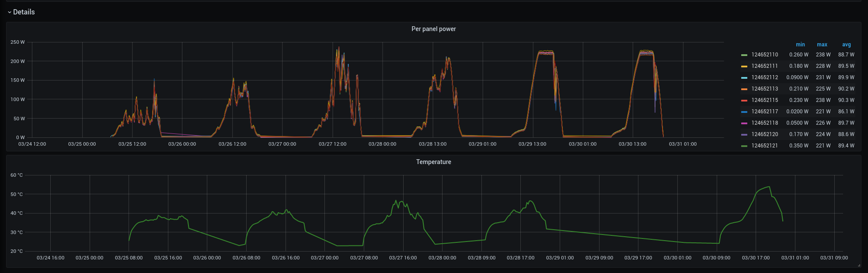Toggle series 124652121 in legend
868x273 pixels.
pos(765,146)
